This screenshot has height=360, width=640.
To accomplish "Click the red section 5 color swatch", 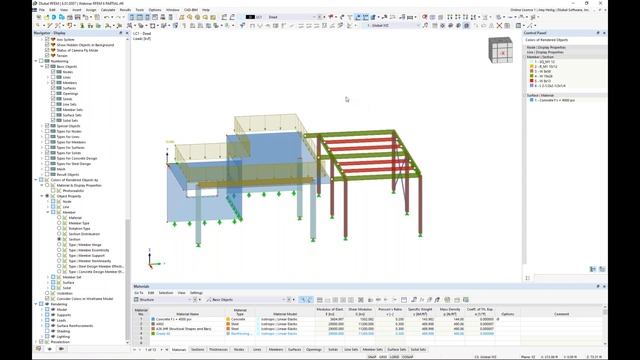I will click(x=531, y=81).
